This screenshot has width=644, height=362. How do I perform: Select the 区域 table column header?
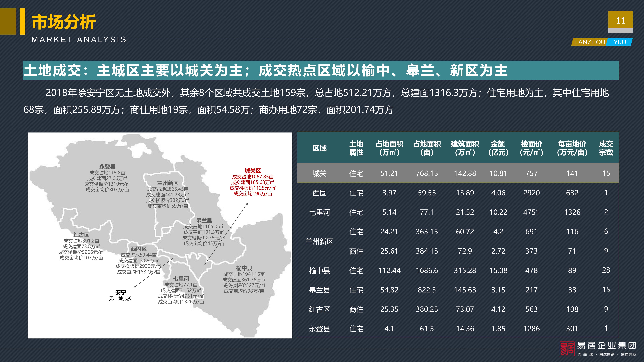[x=319, y=148]
